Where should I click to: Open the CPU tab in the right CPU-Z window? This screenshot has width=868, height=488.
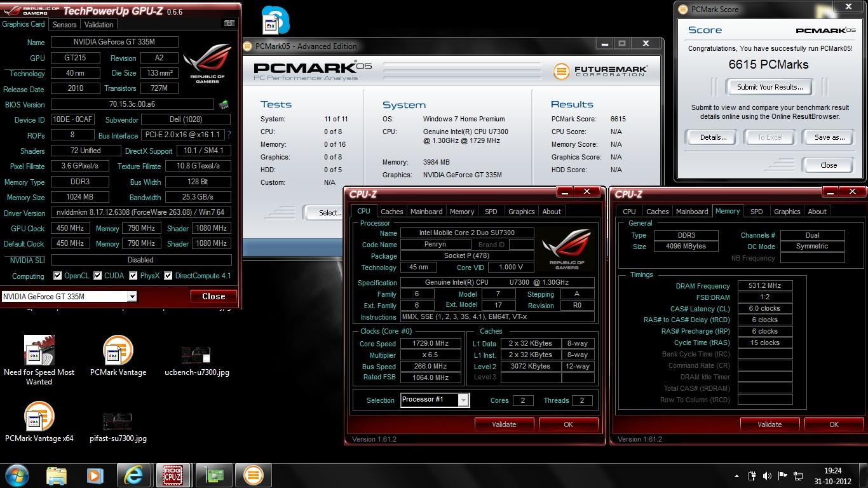(x=629, y=212)
